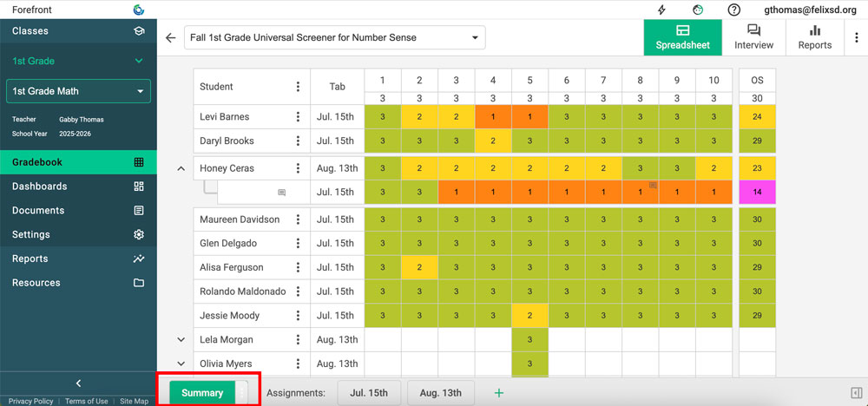Open the top-right vertical more options menu
868x406 pixels.
pyautogui.click(x=858, y=38)
